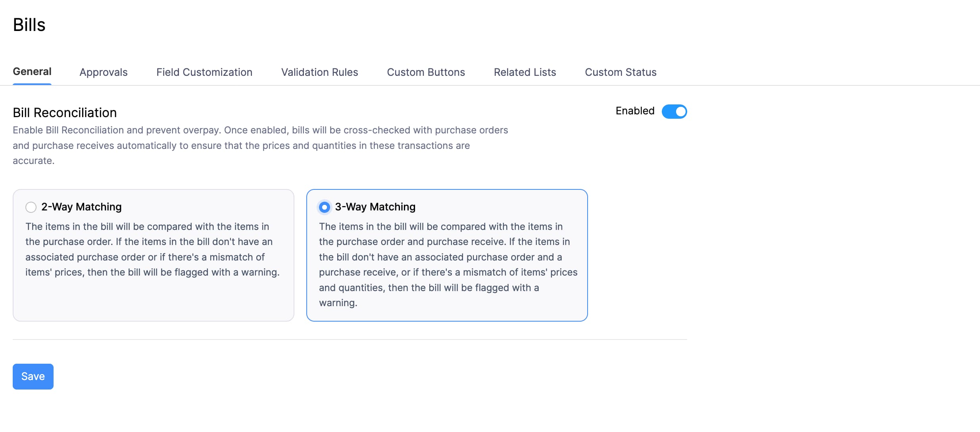Disable Bill Reconciliation toggle
980x432 pixels.
point(674,112)
